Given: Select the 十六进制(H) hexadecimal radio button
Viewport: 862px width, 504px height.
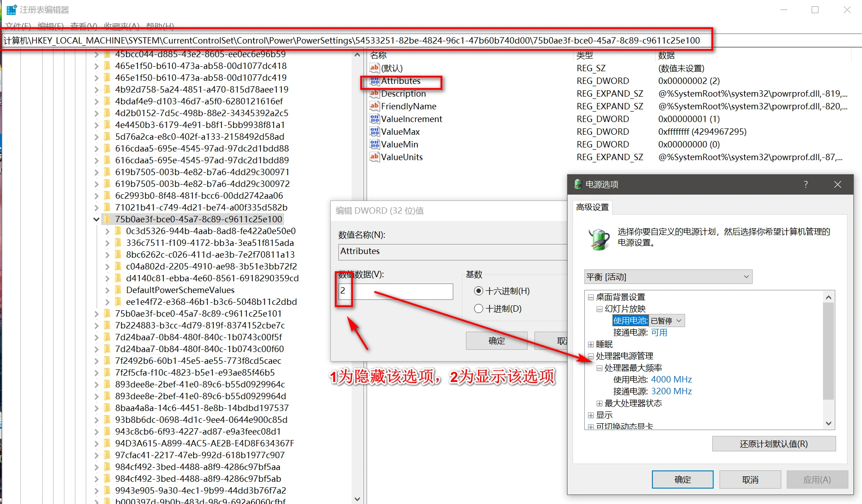Looking at the screenshot, I should 478,291.
